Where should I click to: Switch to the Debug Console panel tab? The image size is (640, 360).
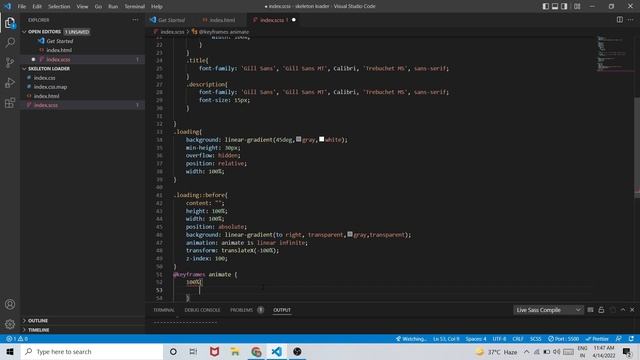point(202,310)
